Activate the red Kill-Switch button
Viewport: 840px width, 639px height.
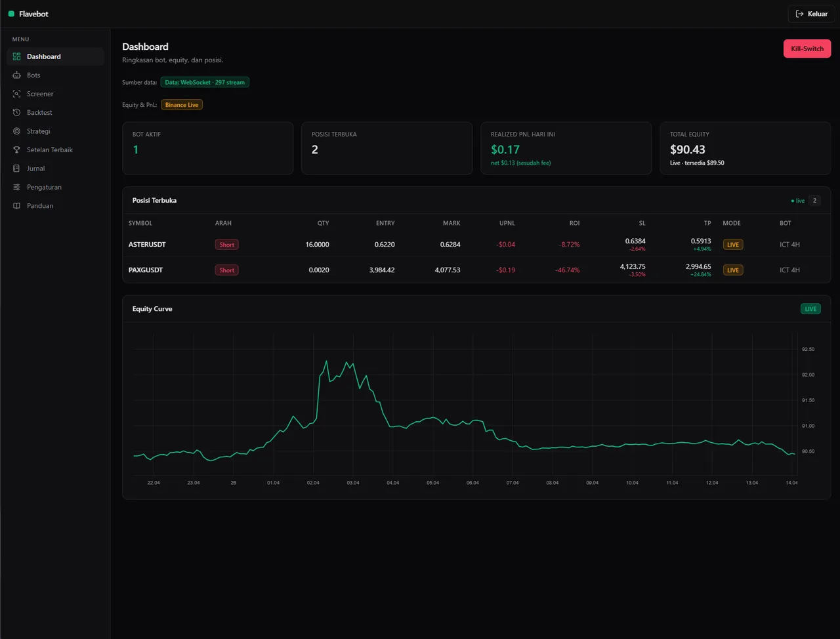807,49
